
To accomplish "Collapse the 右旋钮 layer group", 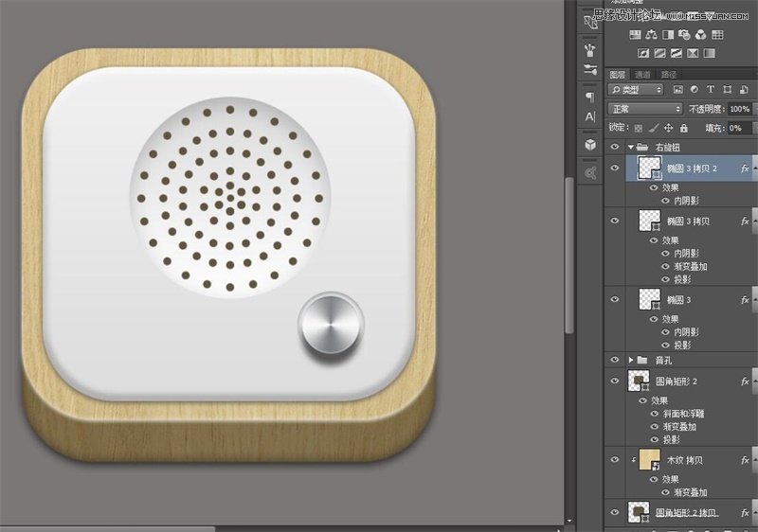I will tap(631, 147).
